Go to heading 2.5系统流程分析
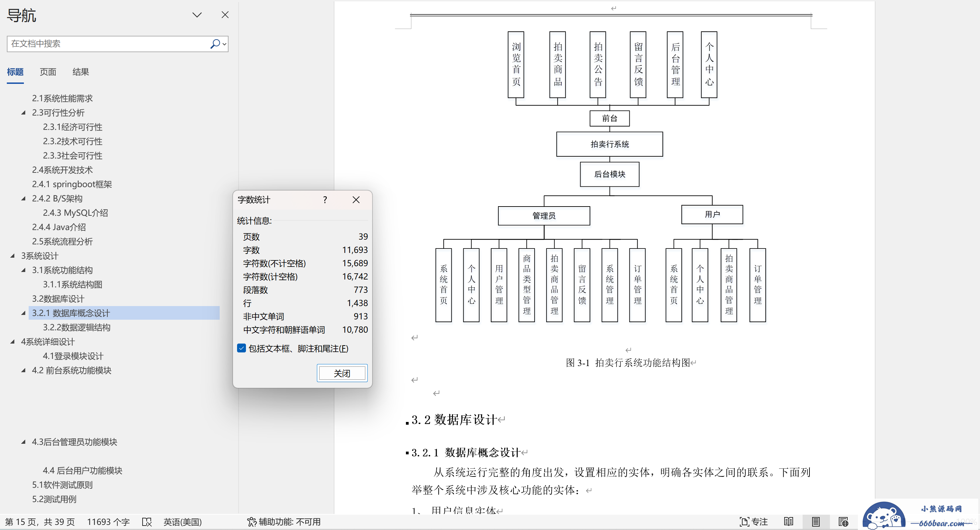The height and width of the screenshot is (530, 980). click(62, 241)
